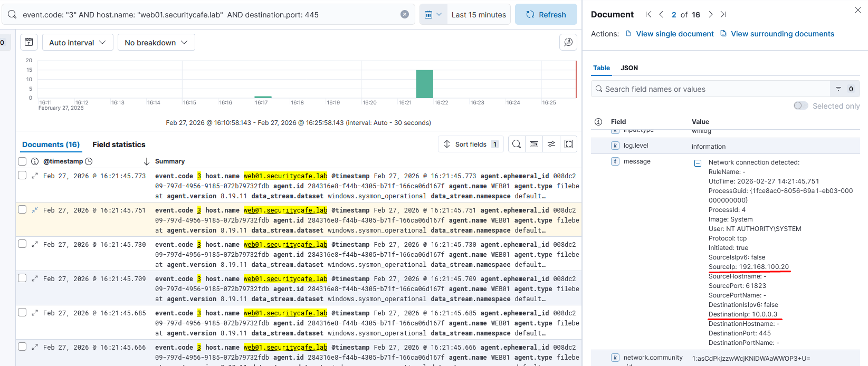The width and height of the screenshot is (868, 366).
Task: Click text type icon for message field
Action: tap(615, 161)
